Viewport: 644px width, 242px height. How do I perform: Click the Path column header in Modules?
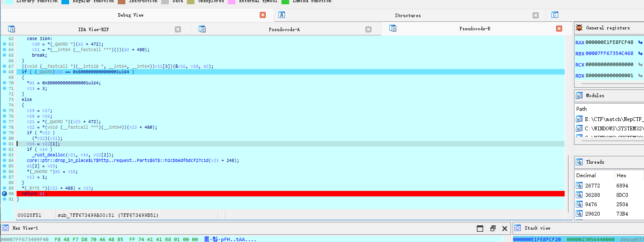click(x=581, y=109)
